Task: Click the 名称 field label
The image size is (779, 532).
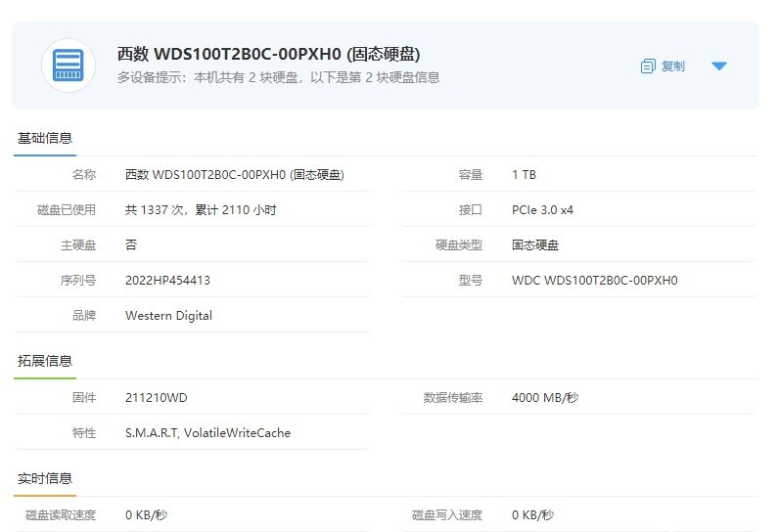Action: click(84, 175)
